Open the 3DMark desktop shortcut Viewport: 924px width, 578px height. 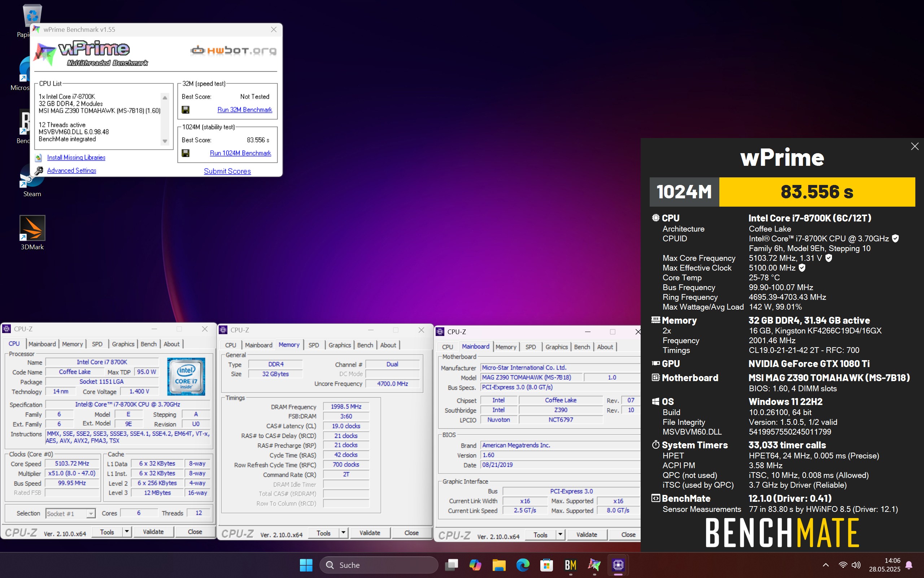click(x=32, y=232)
